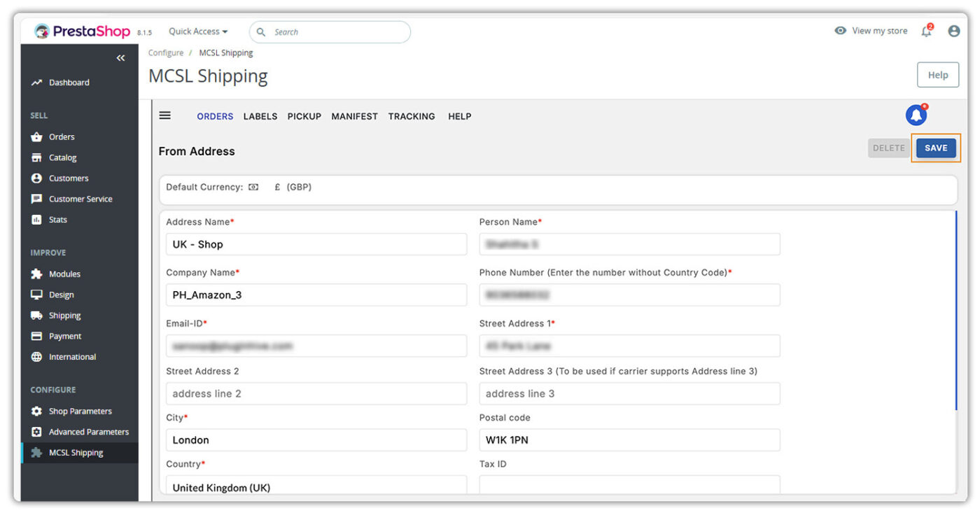The image size is (980, 515).
Task: Click the Person Name field
Action: click(629, 244)
